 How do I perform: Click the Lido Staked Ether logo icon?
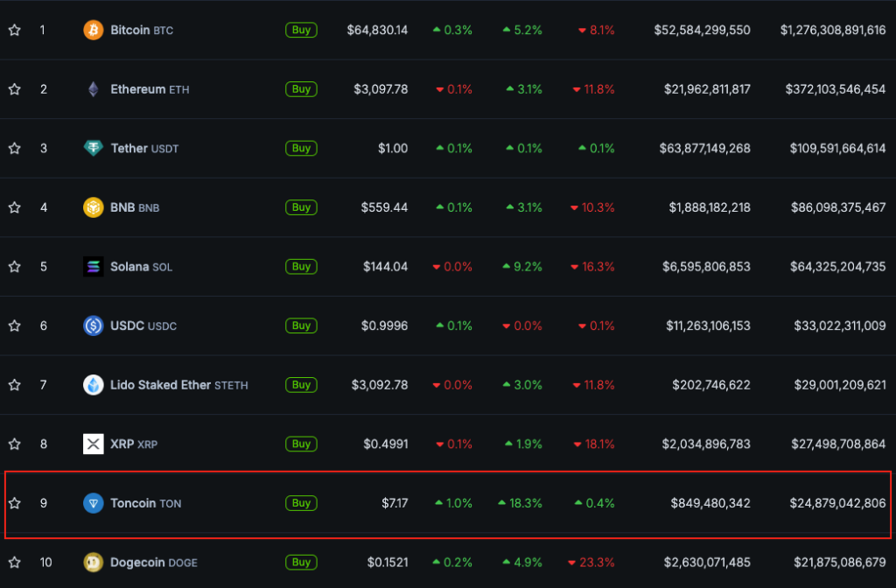[x=93, y=385]
